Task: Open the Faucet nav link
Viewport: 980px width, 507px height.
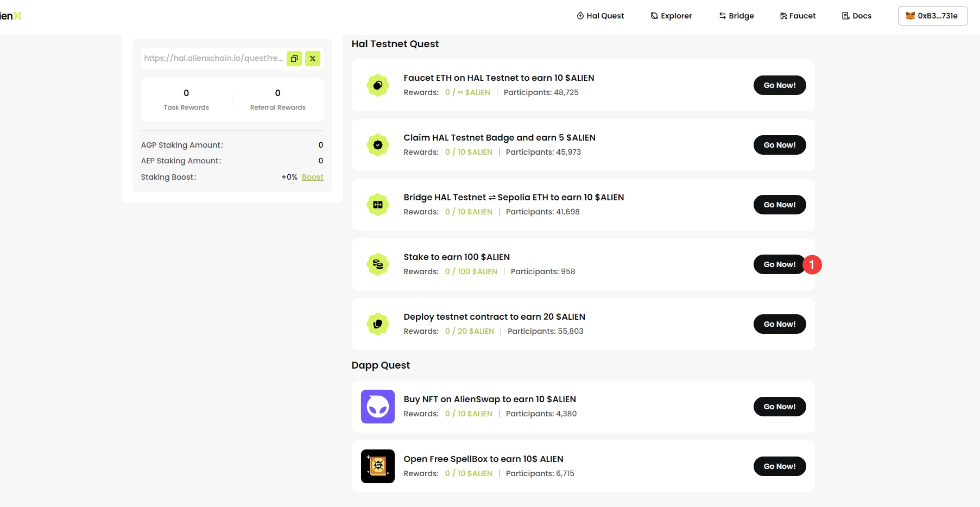Action: pyautogui.click(x=798, y=16)
